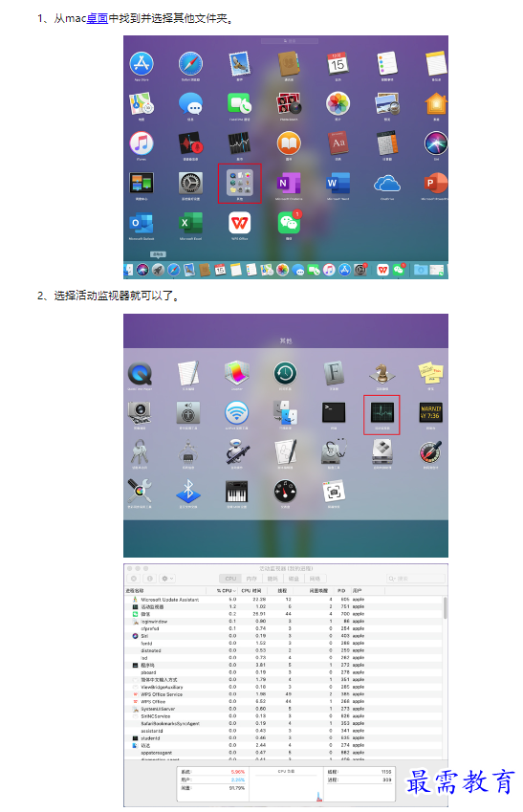The height and width of the screenshot is (812, 523).
Task: Open Maps icon in Launchpad grid
Action: [142, 103]
